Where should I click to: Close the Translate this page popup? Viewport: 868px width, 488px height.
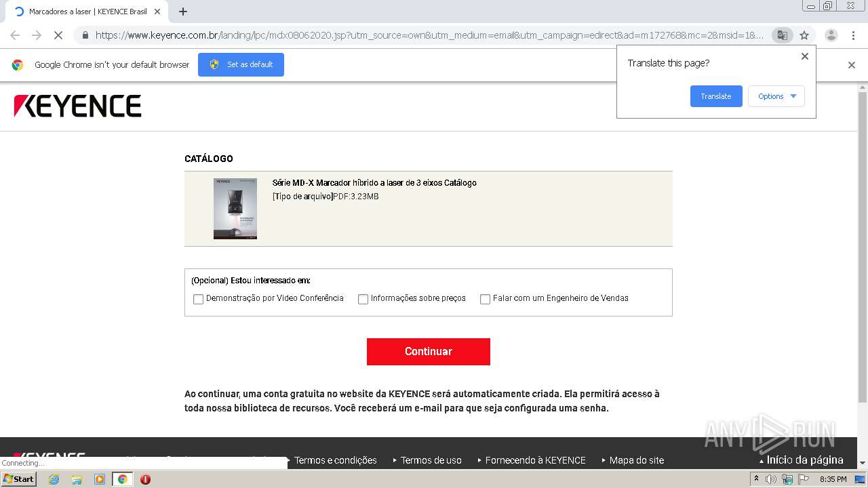(x=805, y=56)
